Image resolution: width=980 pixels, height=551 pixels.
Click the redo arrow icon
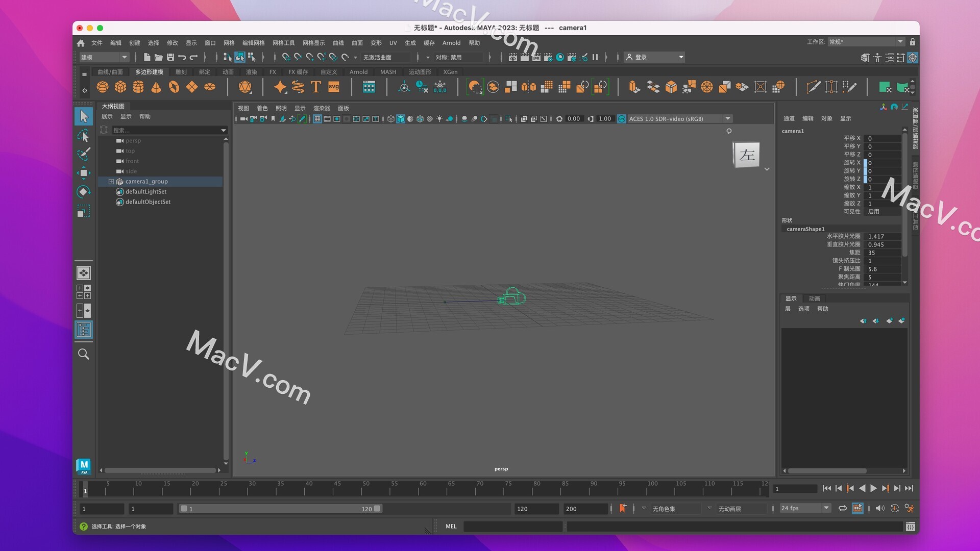[x=194, y=57]
